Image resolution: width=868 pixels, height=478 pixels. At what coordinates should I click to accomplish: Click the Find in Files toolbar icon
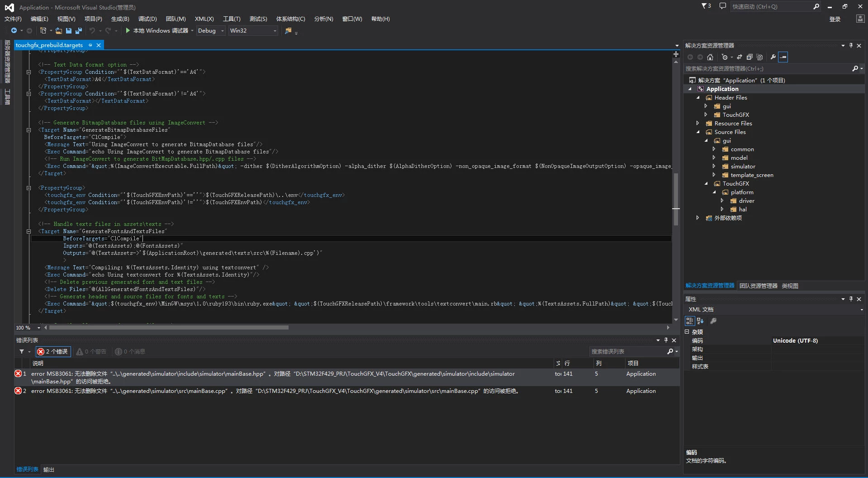(x=288, y=30)
